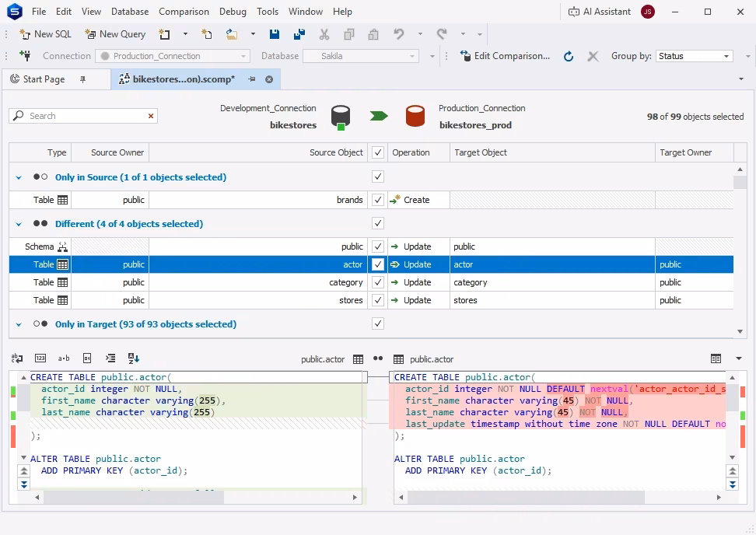Open the Database Sakila dropdown
This screenshot has width=756, height=535.
pos(361,56)
